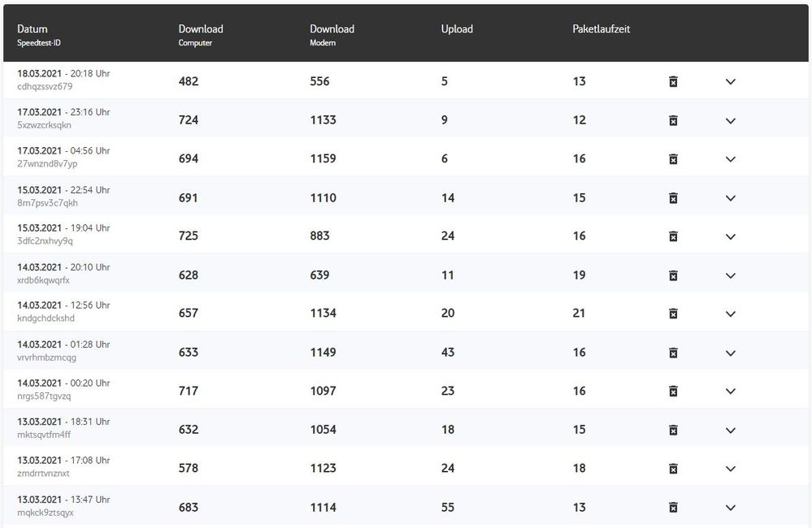Expand details for test cdhqzssvz679
Screen dimensions: 812x528
[x=730, y=82]
